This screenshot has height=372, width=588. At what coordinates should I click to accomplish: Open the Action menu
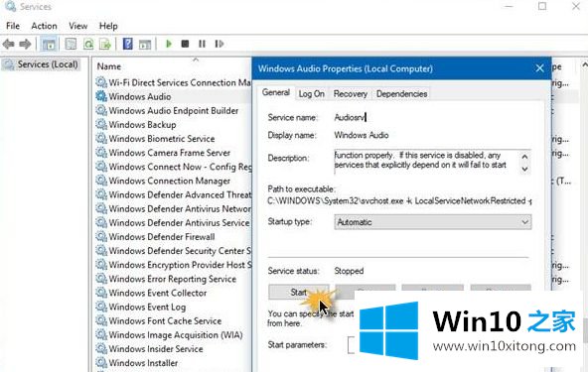point(45,26)
